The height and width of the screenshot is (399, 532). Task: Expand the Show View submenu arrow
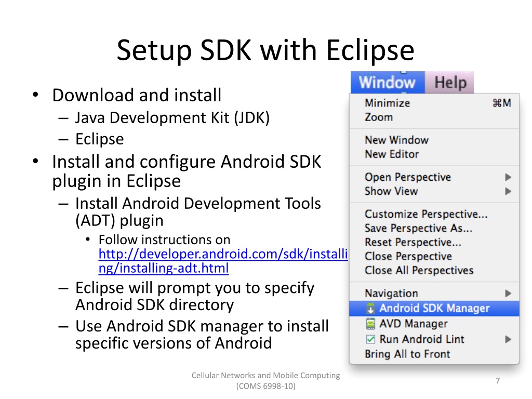click(508, 191)
